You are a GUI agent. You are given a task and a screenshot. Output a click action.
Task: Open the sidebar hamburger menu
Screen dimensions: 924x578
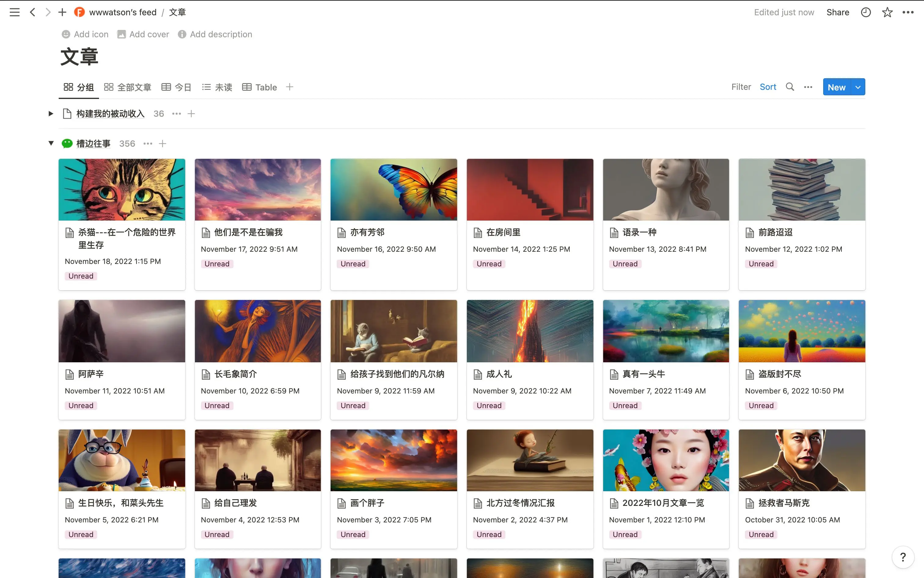click(x=15, y=12)
